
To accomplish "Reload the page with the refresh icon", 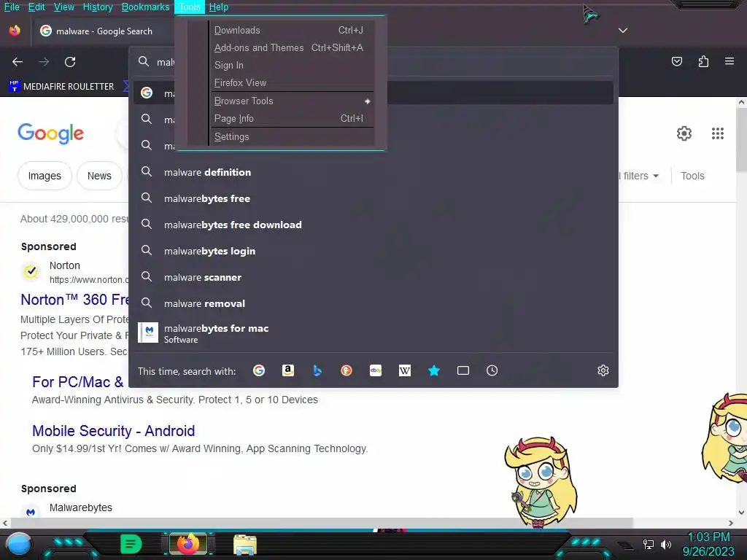I will pyautogui.click(x=70, y=62).
